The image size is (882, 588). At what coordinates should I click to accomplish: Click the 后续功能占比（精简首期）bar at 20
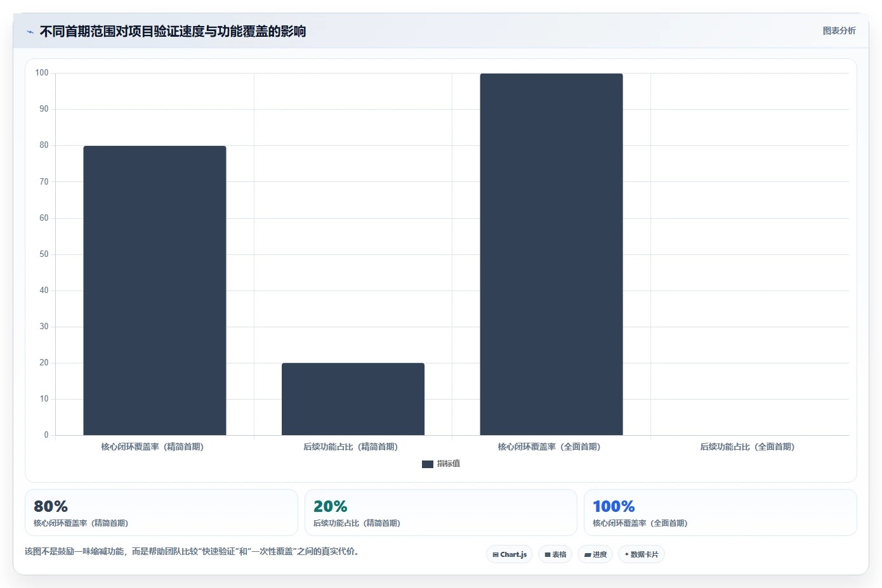353,399
